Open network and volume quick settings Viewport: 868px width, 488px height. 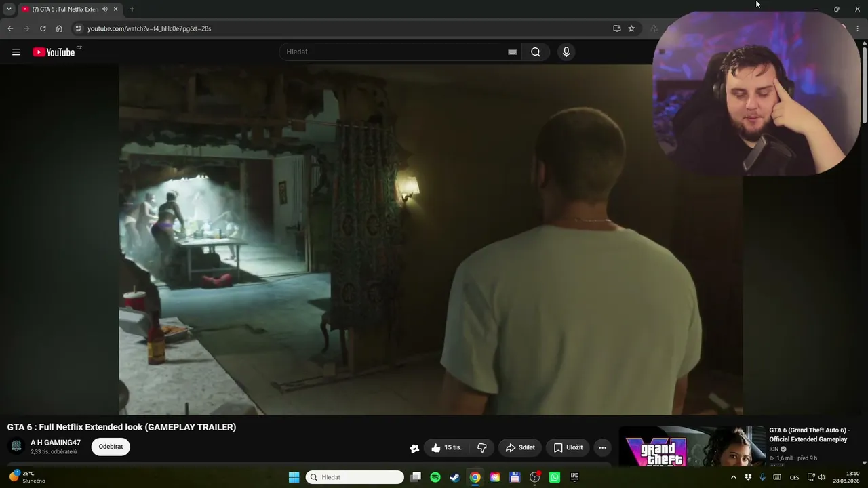point(816,477)
